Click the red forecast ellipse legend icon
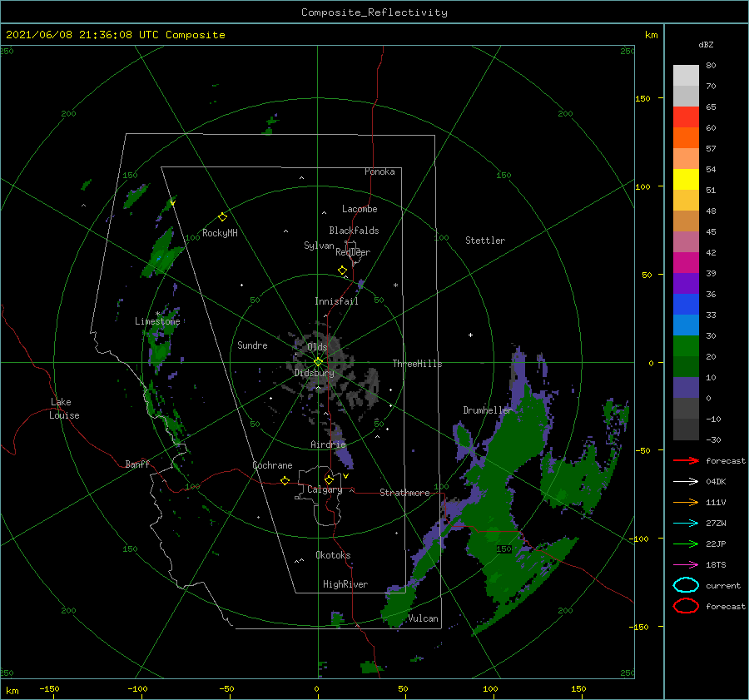This screenshot has width=749, height=700. (x=686, y=606)
